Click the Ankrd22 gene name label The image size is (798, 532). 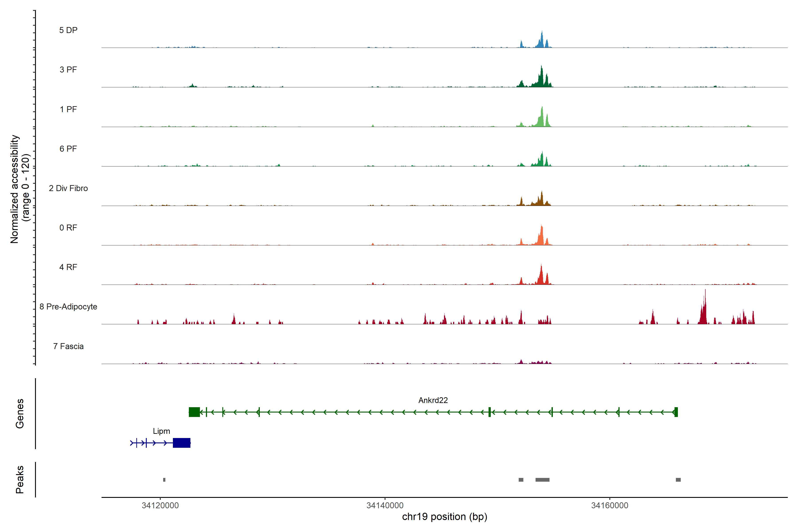pos(433,400)
